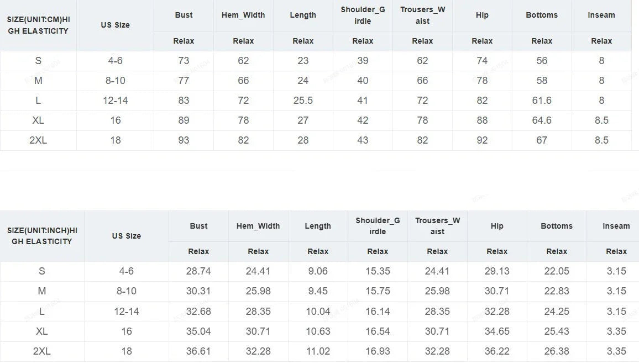Viewport: 639px width, 364px height.
Task: Click the Shoulder_Girdle header in the inch table
Action: pyautogui.click(x=378, y=226)
